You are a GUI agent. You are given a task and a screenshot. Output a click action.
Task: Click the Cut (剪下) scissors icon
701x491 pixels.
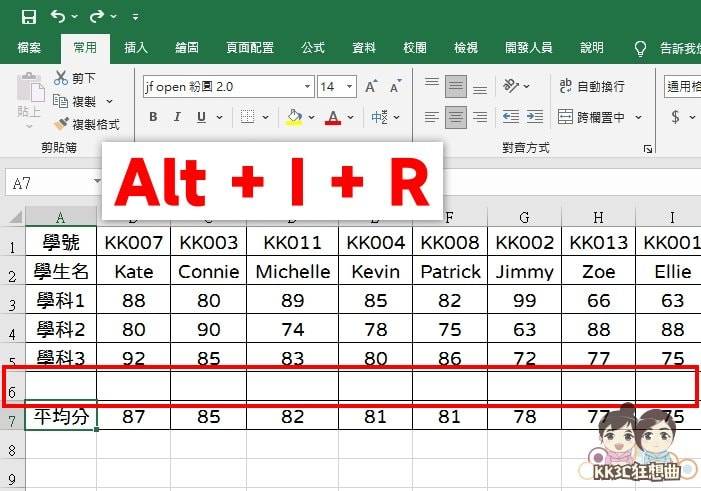62,77
